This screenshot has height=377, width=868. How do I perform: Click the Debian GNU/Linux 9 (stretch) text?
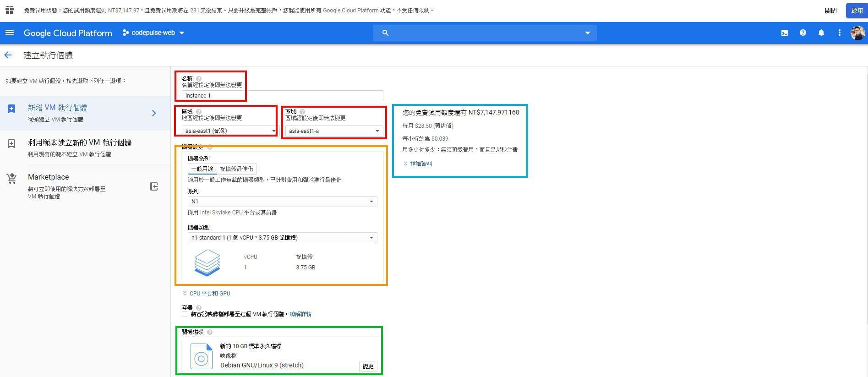click(x=262, y=365)
